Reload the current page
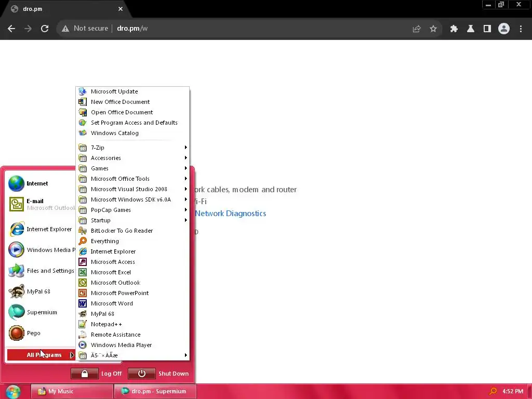532x399 pixels. 45,29
